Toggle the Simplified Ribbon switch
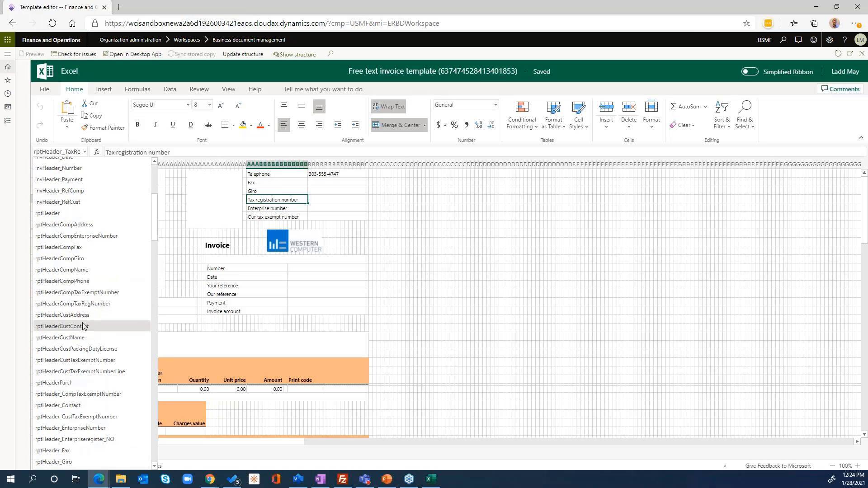This screenshot has height=488, width=868. pos(749,71)
